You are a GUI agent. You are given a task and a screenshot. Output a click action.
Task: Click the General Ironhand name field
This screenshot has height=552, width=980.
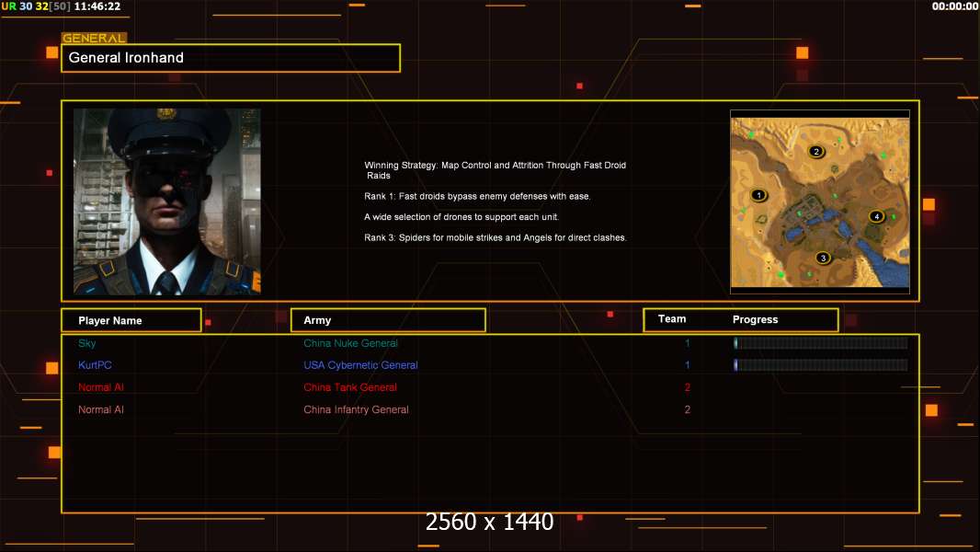pos(231,58)
